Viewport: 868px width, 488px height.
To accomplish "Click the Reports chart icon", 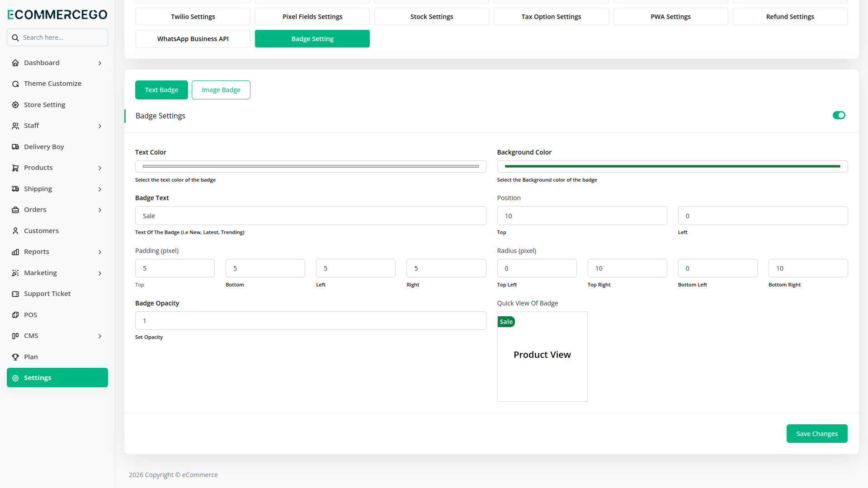I will [15, 252].
